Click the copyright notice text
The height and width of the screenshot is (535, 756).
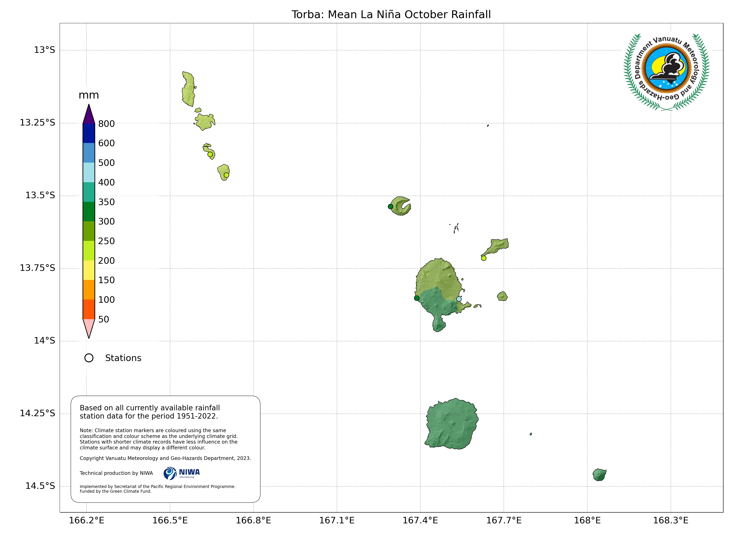coord(165,458)
